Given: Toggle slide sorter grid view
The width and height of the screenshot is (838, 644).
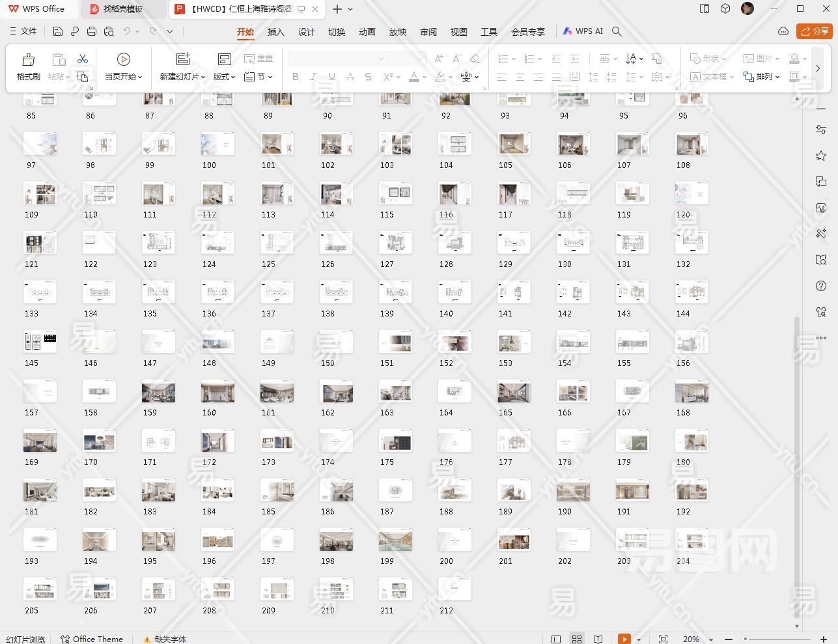Looking at the screenshot, I should 577,639.
